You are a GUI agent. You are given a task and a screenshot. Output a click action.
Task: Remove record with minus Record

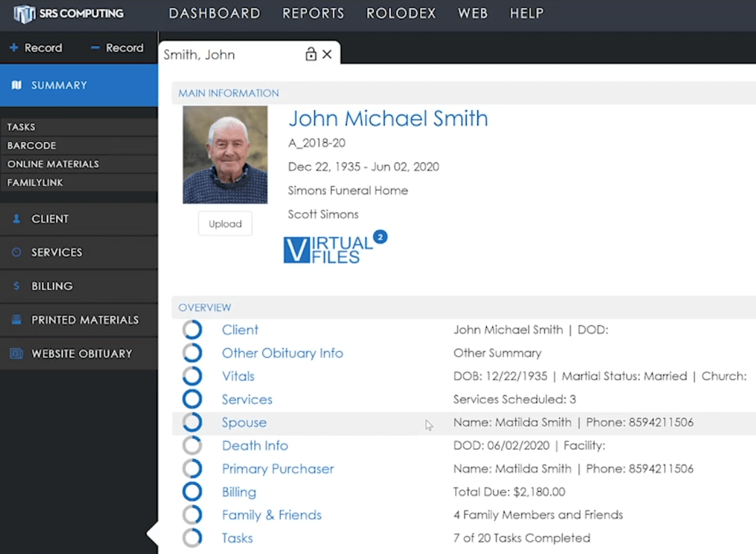[x=117, y=48]
